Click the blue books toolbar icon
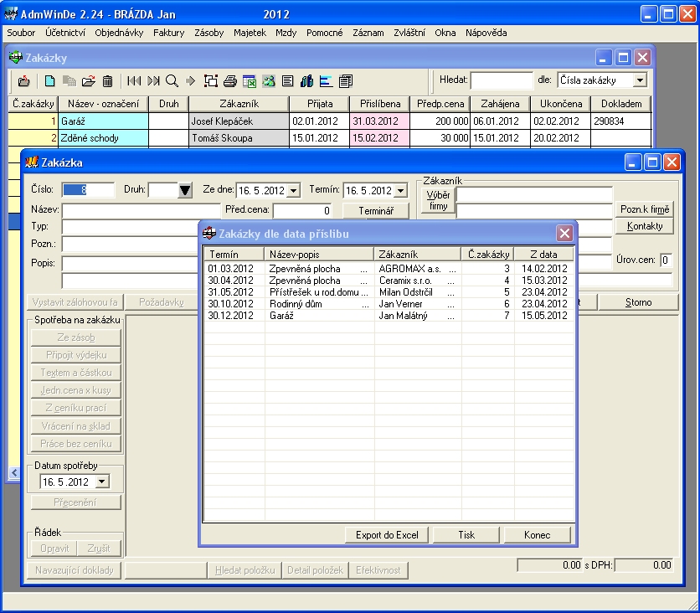The image size is (700, 613). click(x=306, y=80)
